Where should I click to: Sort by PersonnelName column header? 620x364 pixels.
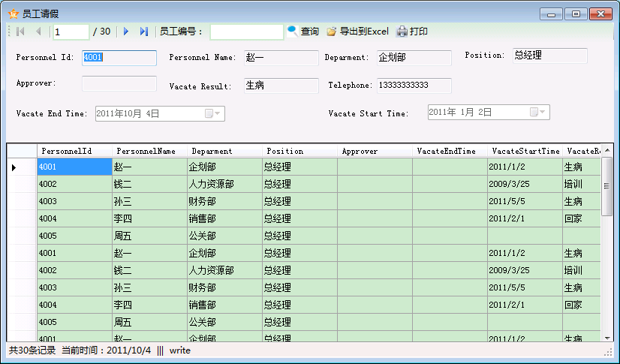(x=150, y=151)
